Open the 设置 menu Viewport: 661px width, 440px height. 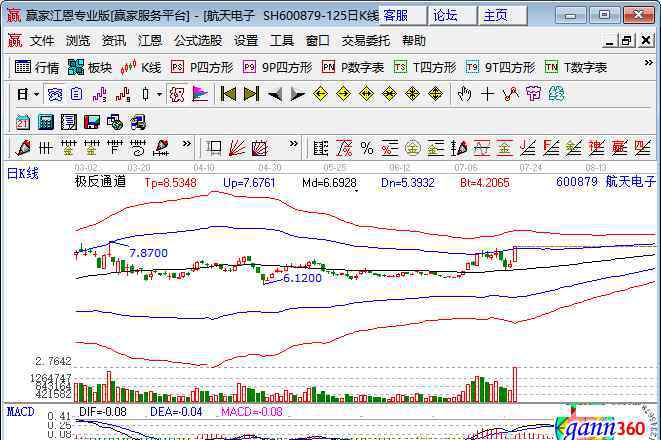click(246, 41)
